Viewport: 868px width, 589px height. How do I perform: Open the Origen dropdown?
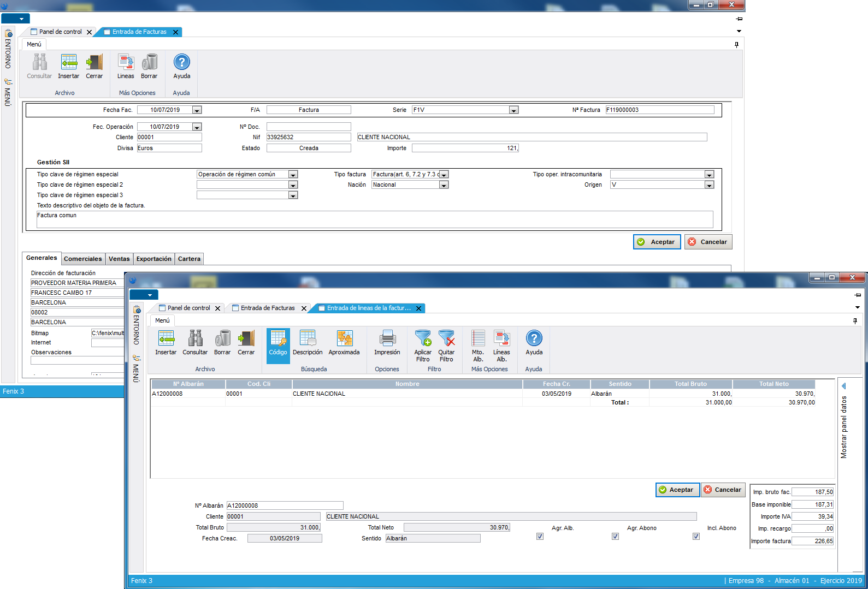click(x=708, y=185)
